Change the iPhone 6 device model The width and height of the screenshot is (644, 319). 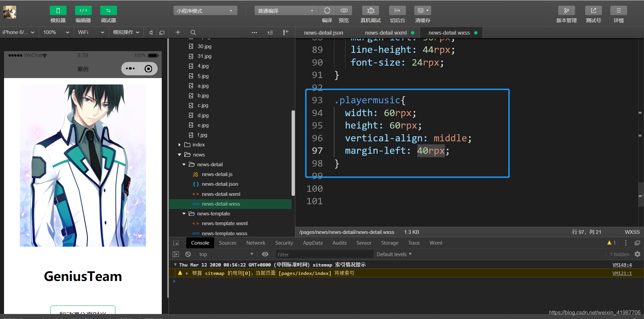point(18,32)
